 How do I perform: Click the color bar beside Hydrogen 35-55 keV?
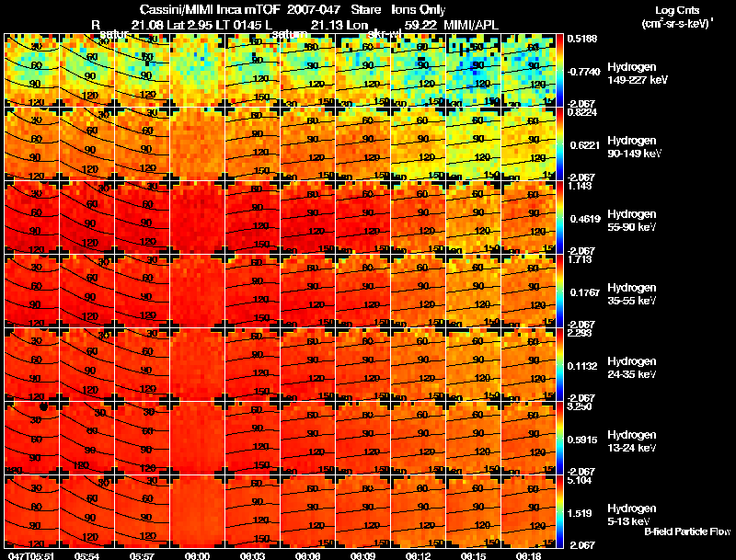(559, 291)
